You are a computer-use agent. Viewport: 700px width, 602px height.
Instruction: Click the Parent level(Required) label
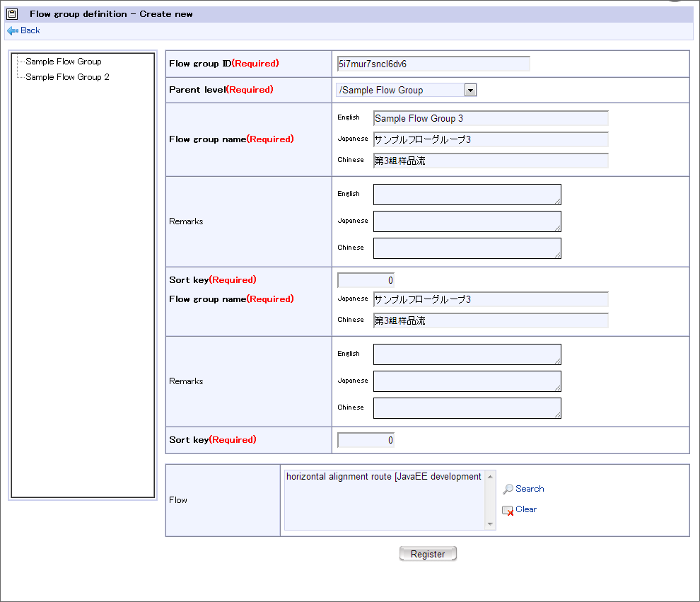point(221,89)
